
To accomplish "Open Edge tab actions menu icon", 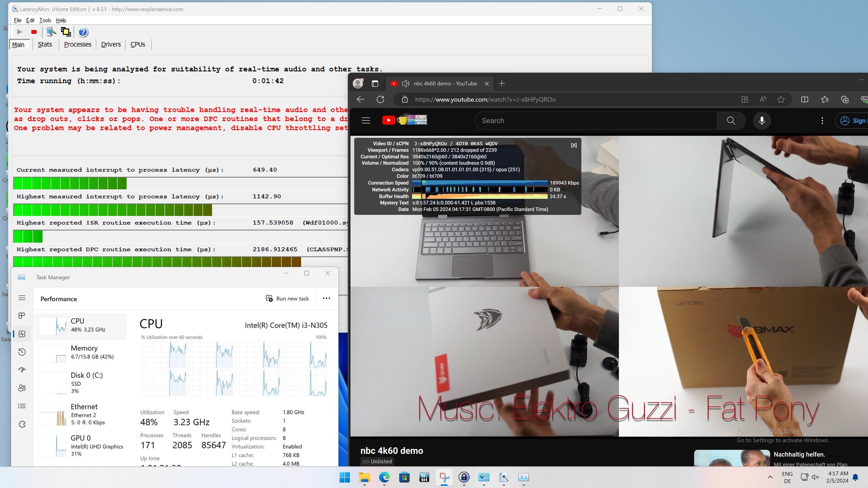I will [x=375, y=84].
